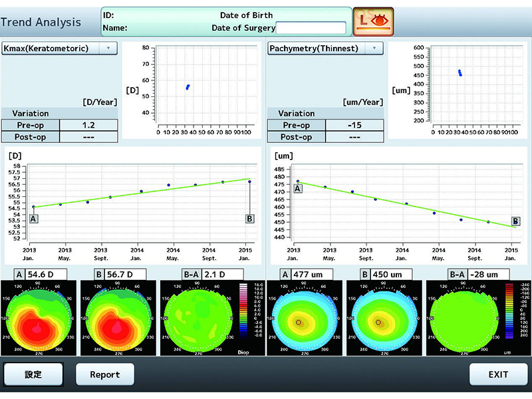Select marker B on the Kmax trend graph

click(x=249, y=218)
